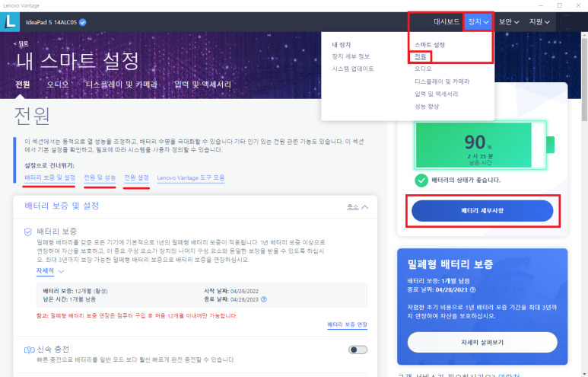Click the 배터리 보증 연장 link
This screenshot has height=377, width=588.
(x=348, y=324)
